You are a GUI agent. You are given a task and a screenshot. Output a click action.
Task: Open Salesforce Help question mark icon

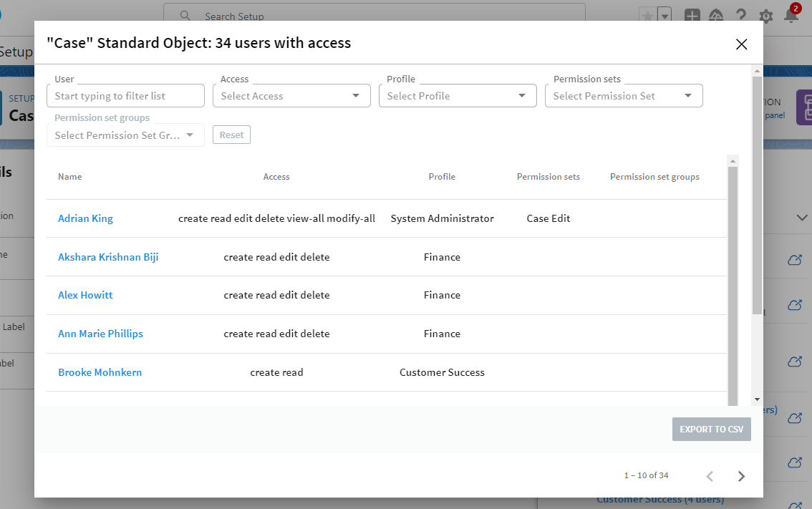(x=740, y=16)
